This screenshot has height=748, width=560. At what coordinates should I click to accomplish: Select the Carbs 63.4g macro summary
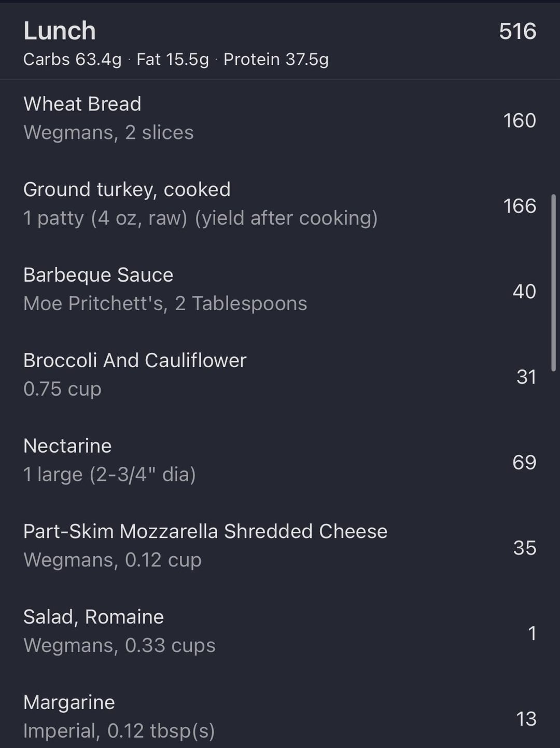click(72, 60)
